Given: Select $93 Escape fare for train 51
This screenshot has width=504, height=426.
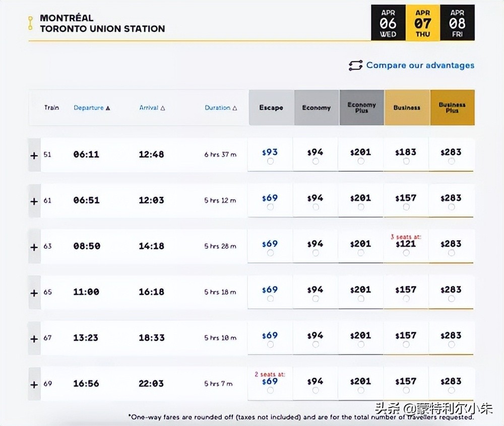Looking at the screenshot, I should point(270,162).
